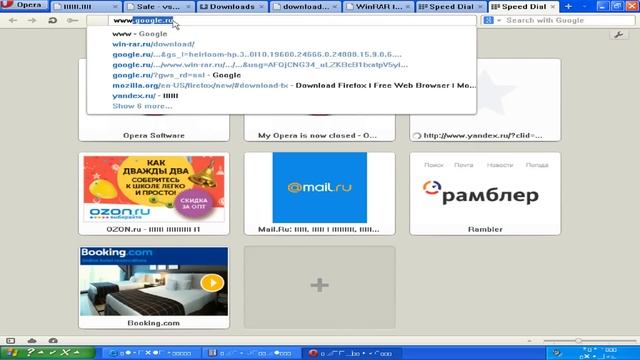
Task: Switch to the Safe - vs... tab
Action: tap(158, 7)
